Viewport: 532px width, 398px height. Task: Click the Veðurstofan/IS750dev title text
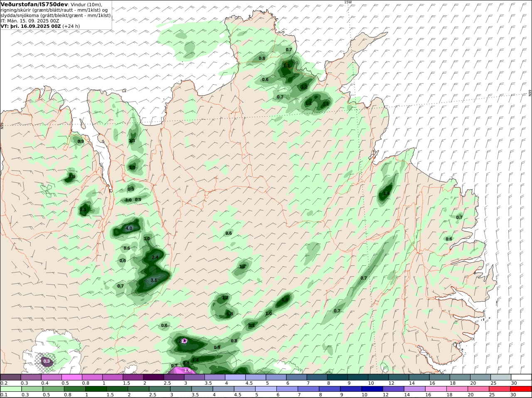34,4
